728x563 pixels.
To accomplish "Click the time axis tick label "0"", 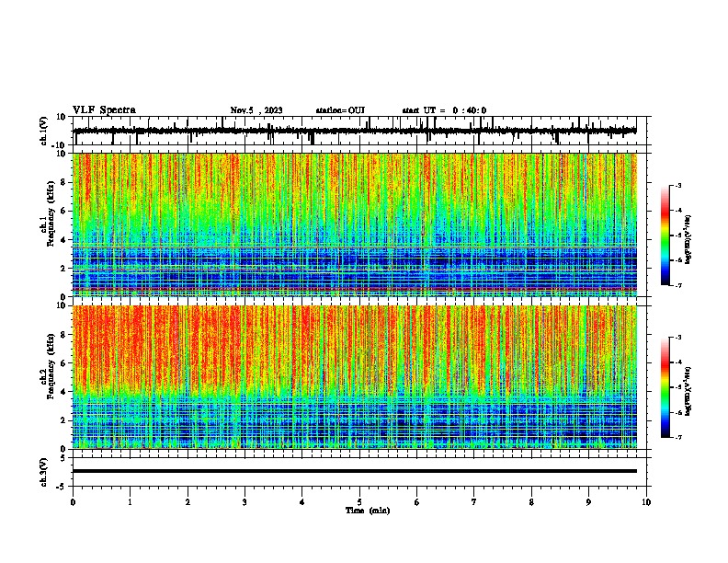I will (x=73, y=502).
